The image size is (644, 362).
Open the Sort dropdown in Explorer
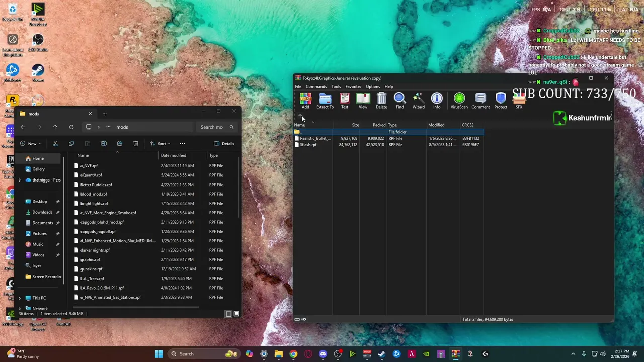160,144
